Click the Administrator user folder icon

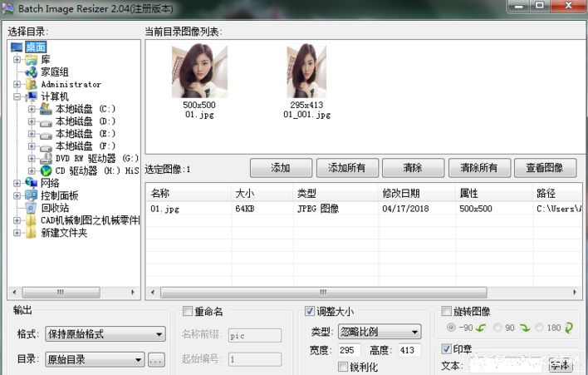[32, 85]
